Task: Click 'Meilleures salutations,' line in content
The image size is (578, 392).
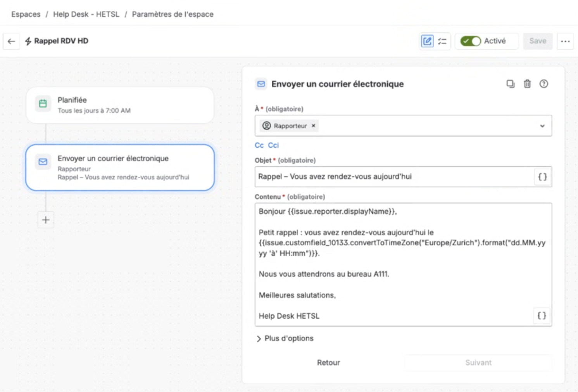Action: pos(297,295)
